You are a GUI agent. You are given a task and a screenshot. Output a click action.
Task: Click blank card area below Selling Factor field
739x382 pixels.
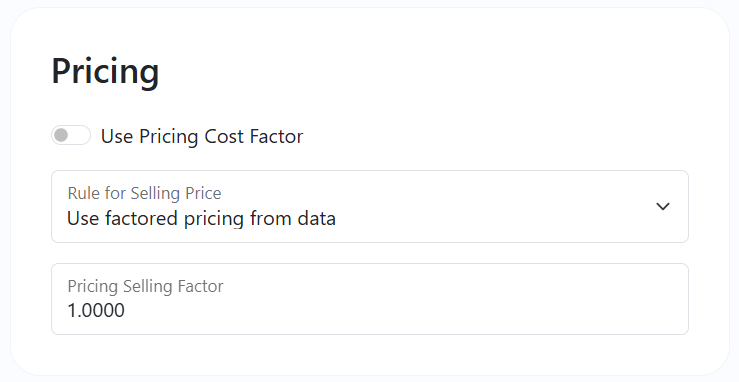click(x=370, y=354)
